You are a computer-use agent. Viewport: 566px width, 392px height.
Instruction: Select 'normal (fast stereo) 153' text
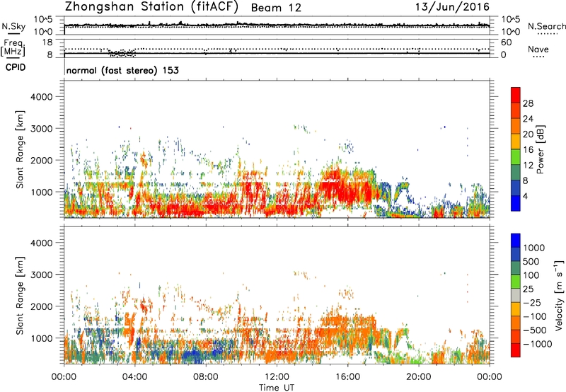(122, 70)
